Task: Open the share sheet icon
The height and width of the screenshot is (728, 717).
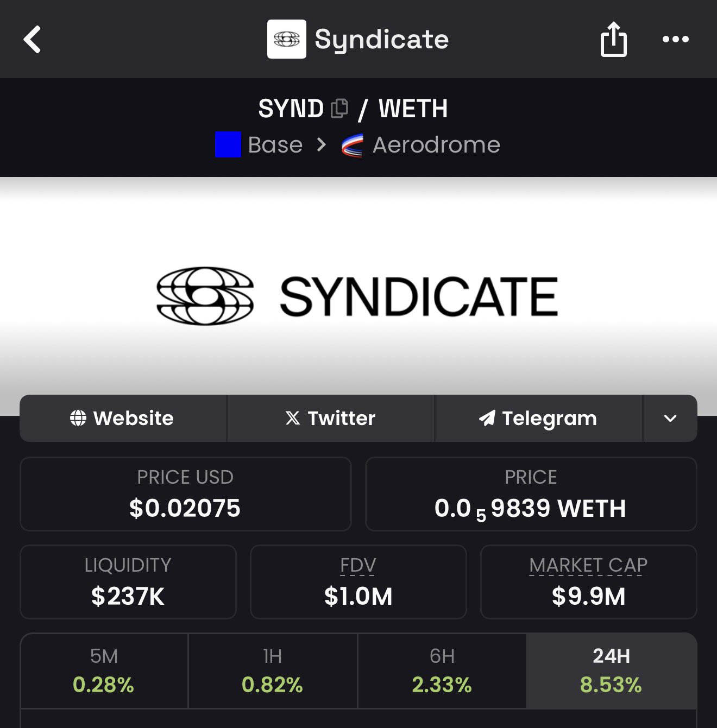Action: (613, 39)
